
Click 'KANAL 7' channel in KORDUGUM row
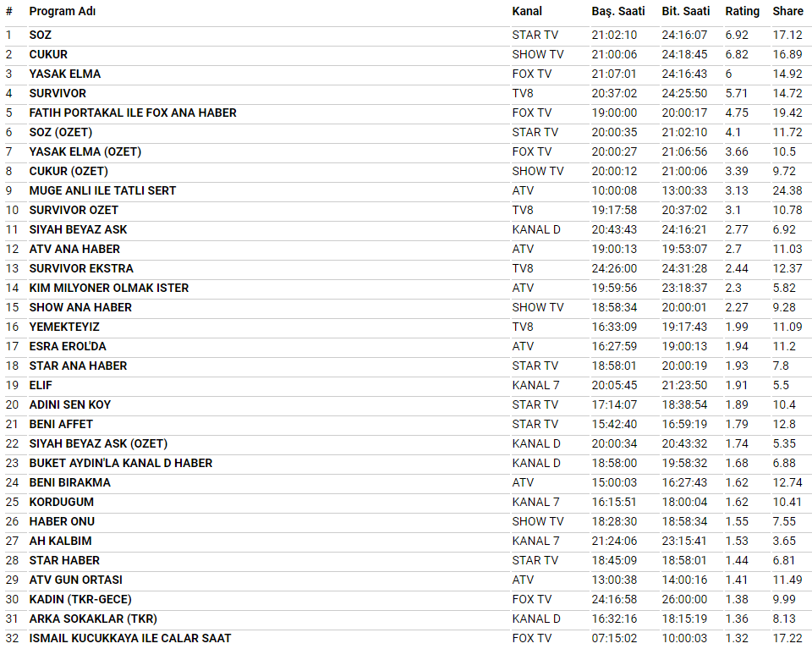pyautogui.click(x=535, y=503)
